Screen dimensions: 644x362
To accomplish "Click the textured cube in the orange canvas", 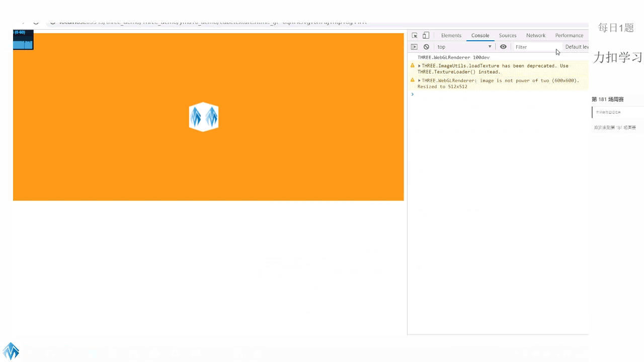I will point(204,117).
